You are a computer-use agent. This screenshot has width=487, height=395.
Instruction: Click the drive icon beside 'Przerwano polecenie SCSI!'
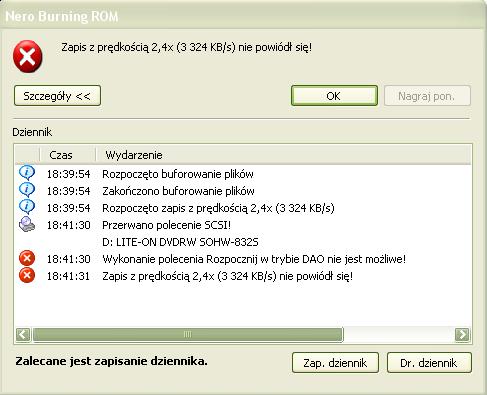point(27,224)
